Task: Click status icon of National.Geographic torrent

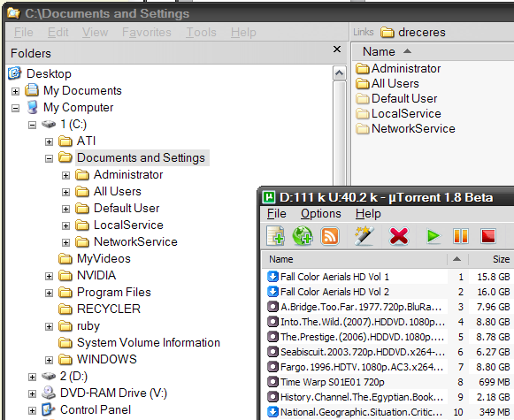Action: click(x=272, y=412)
